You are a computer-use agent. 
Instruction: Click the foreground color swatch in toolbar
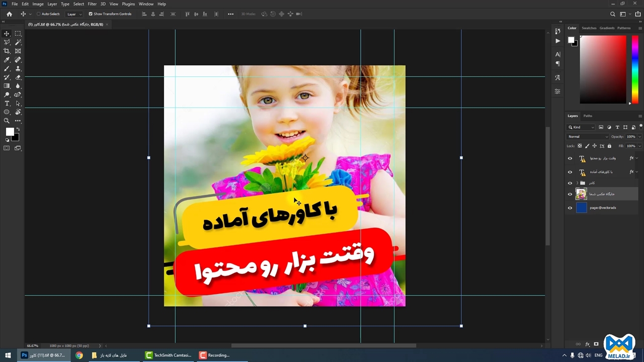(9, 132)
